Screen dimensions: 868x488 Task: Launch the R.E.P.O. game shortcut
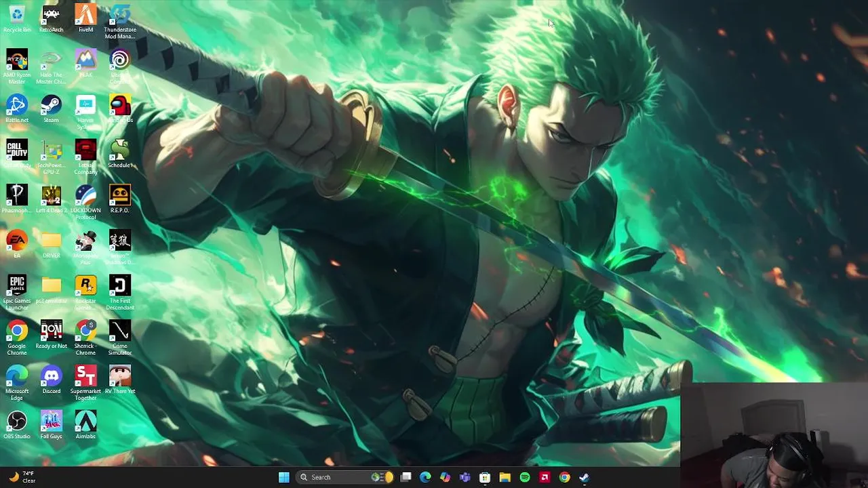[120, 199]
